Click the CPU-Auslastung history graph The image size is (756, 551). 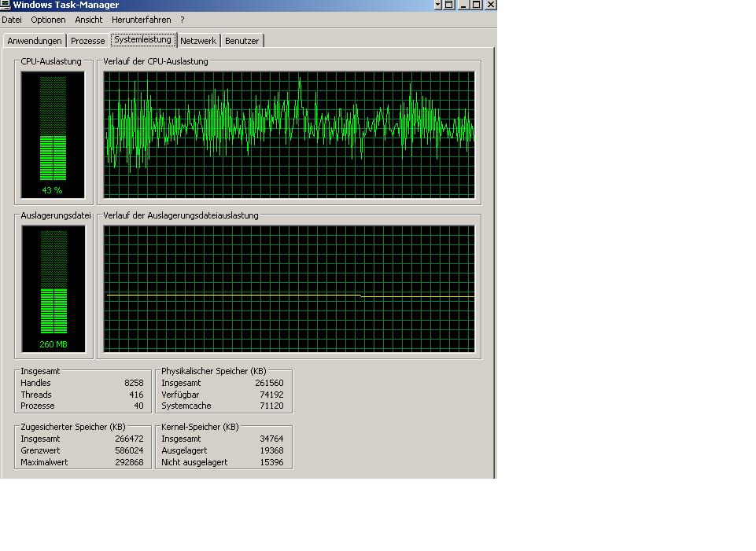click(x=289, y=135)
